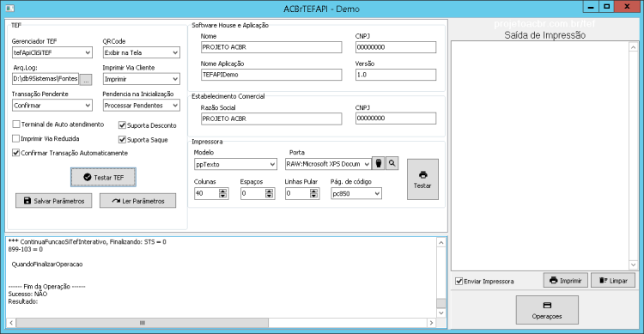Click the Imprimir button under Saída de Impressão
This screenshot has width=644, height=334.
(x=566, y=281)
